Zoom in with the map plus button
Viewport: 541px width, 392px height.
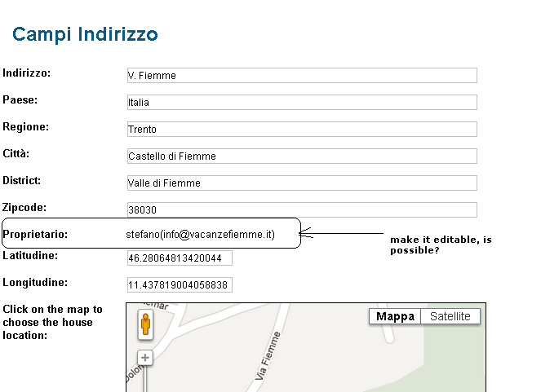coord(145,357)
